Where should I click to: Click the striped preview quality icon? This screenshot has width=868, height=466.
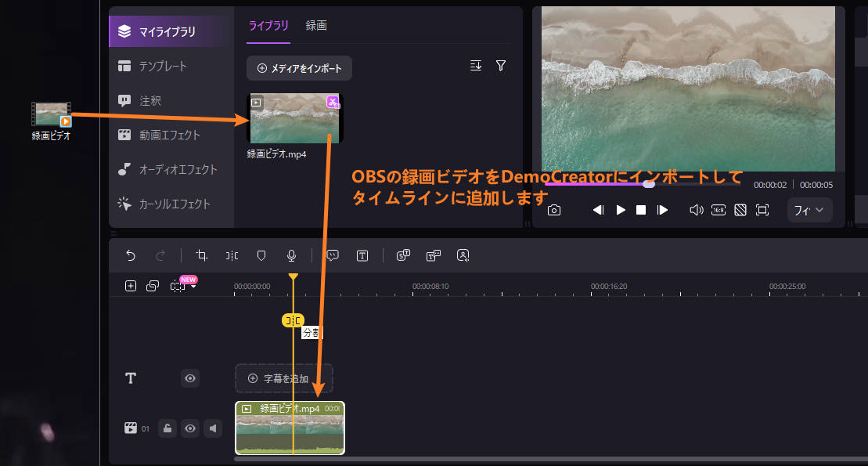pyautogui.click(x=740, y=210)
